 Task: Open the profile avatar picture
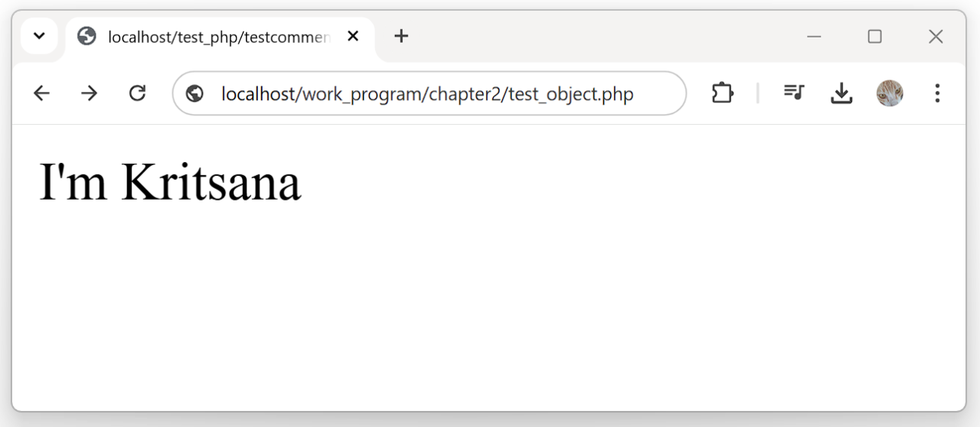click(x=890, y=93)
